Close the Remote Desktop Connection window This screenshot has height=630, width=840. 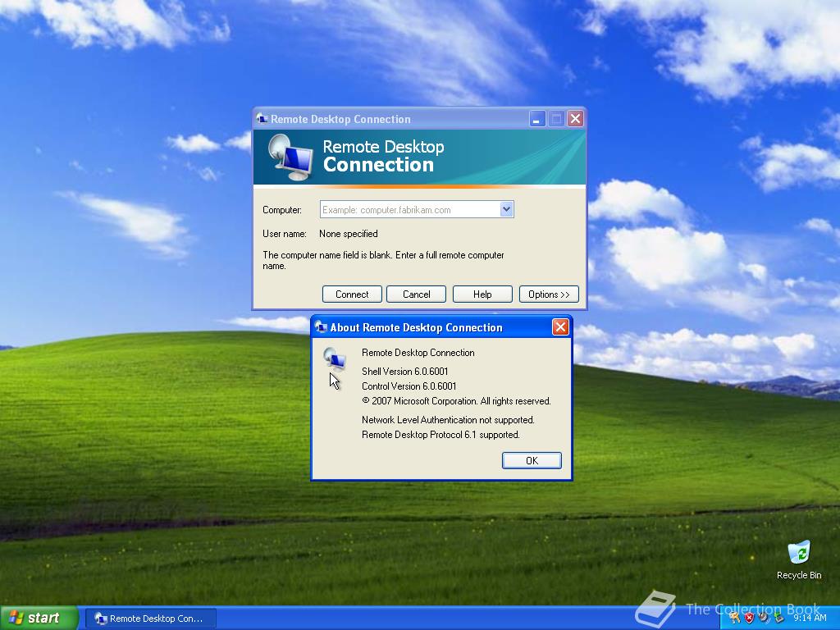(575, 118)
